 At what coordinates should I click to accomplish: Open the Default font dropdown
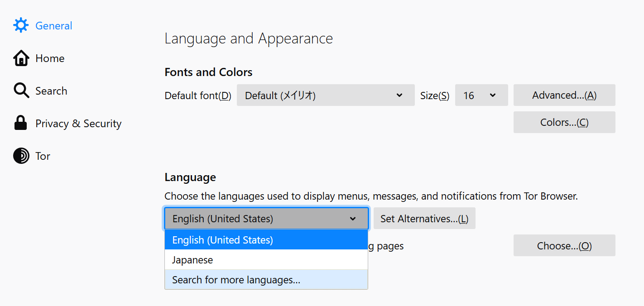pyautogui.click(x=325, y=95)
